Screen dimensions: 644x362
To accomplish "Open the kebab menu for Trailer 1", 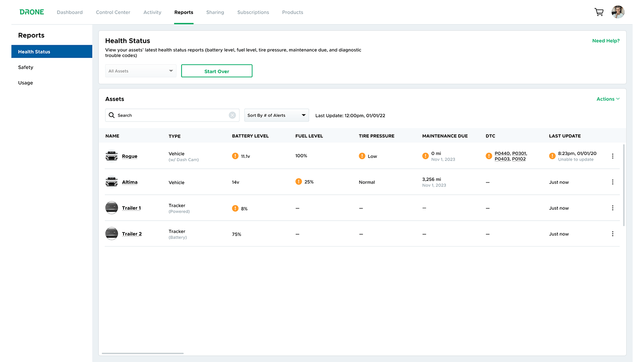I will 612,207.
